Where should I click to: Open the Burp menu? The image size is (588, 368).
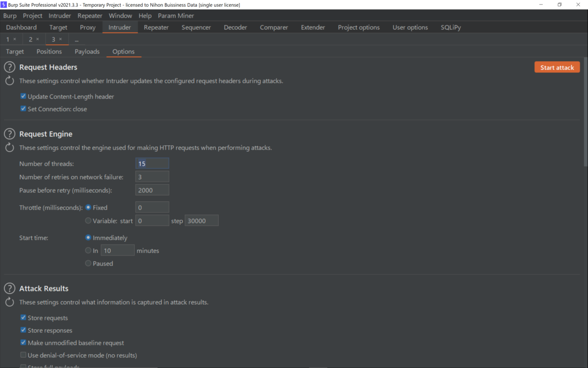tap(10, 16)
